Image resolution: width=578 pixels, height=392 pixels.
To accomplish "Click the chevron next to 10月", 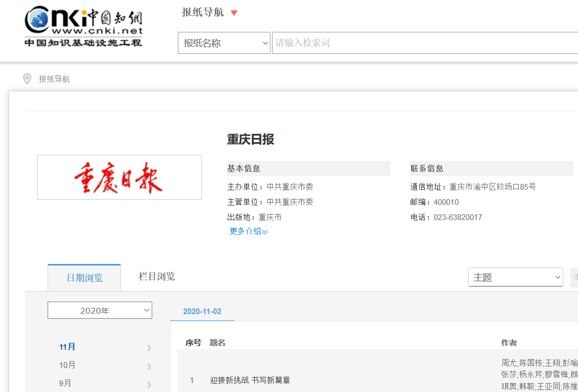I will pos(149,366).
